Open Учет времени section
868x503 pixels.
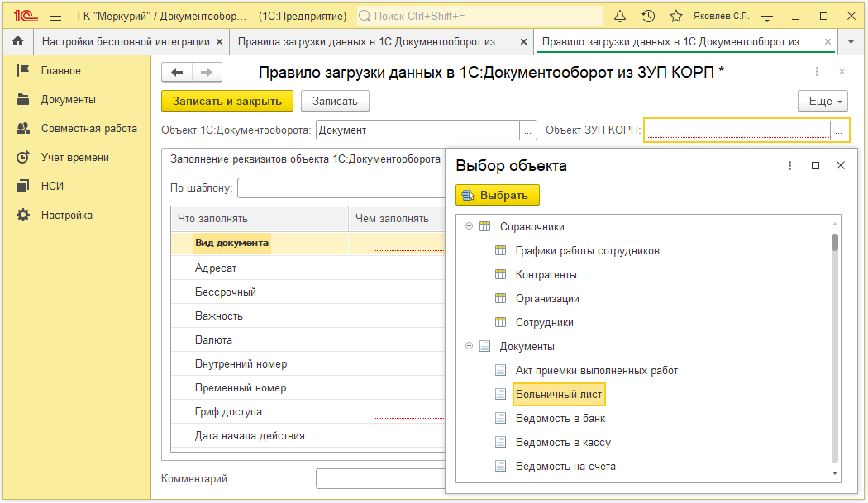[76, 157]
